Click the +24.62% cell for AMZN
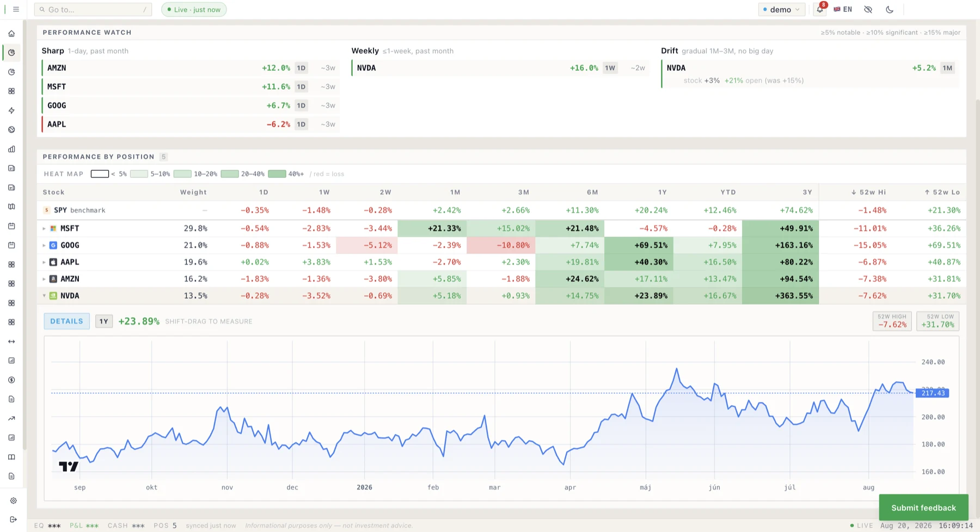The height and width of the screenshot is (532, 980). (569, 279)
